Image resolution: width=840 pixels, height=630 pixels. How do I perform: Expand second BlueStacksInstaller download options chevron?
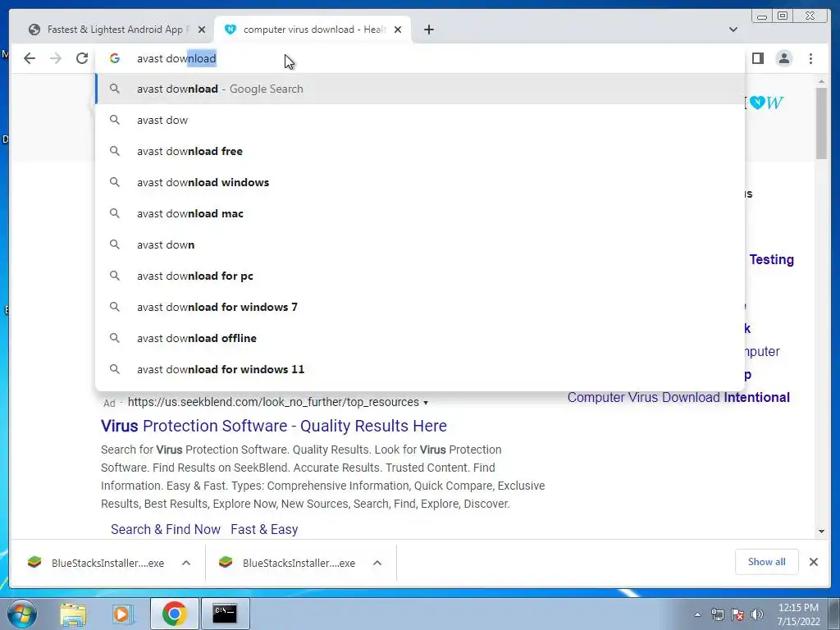coord(377,563)
